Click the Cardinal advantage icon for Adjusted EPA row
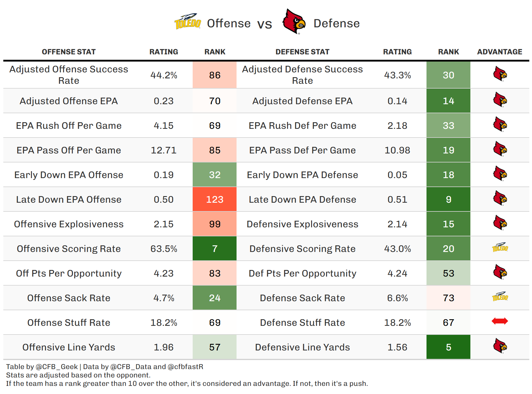532x394 pixels. (500, 100)
